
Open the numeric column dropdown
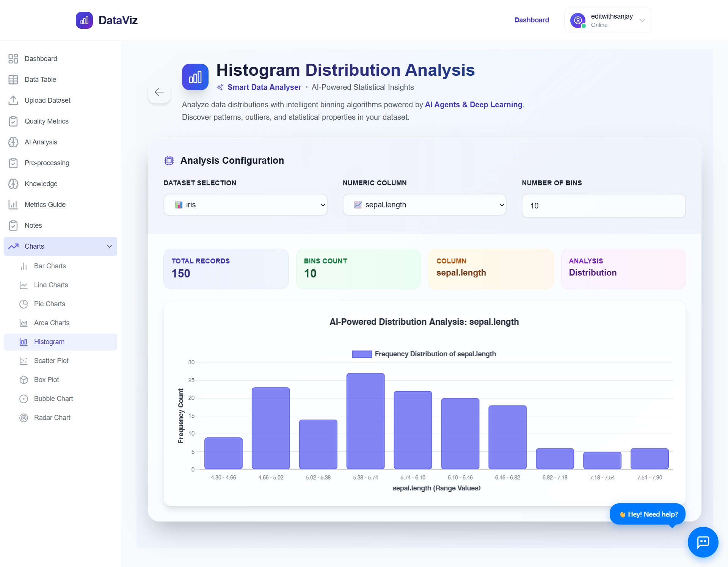coord(424,205)
